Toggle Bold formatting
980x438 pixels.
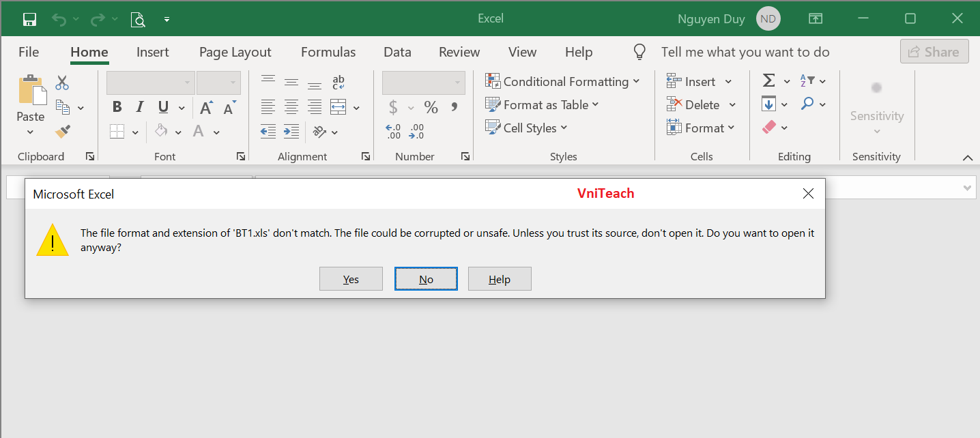(x=117, y=107)
